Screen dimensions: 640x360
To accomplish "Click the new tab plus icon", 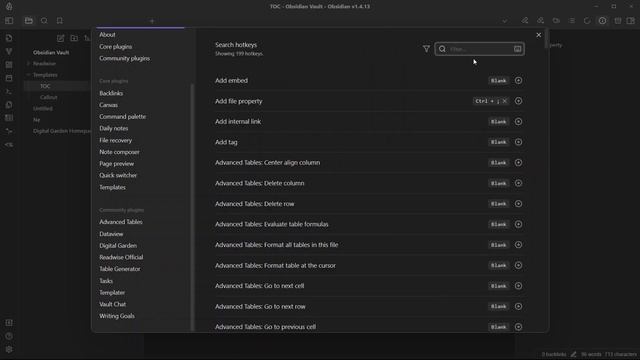I will tap(152, 21).
